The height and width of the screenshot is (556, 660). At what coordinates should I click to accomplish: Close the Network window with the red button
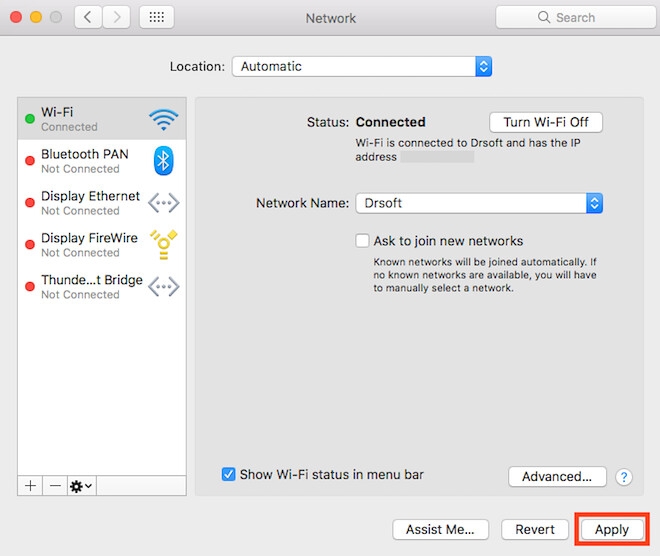pos(16,17)
